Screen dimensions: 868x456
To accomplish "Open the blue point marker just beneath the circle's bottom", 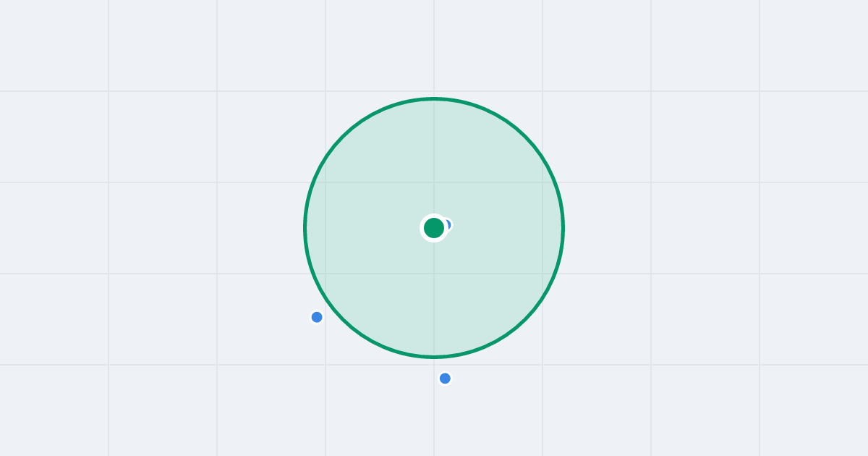I will click(445, 379).
